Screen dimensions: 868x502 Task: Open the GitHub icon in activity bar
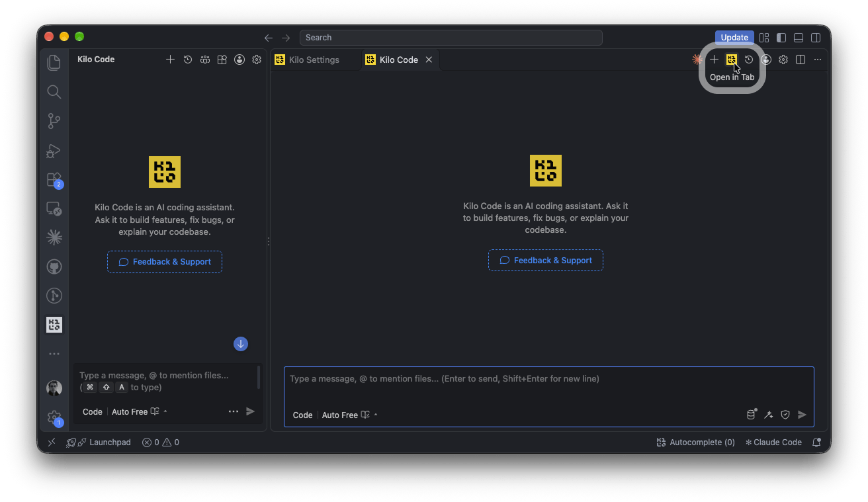pyautogui.click(x=54, y=267)
